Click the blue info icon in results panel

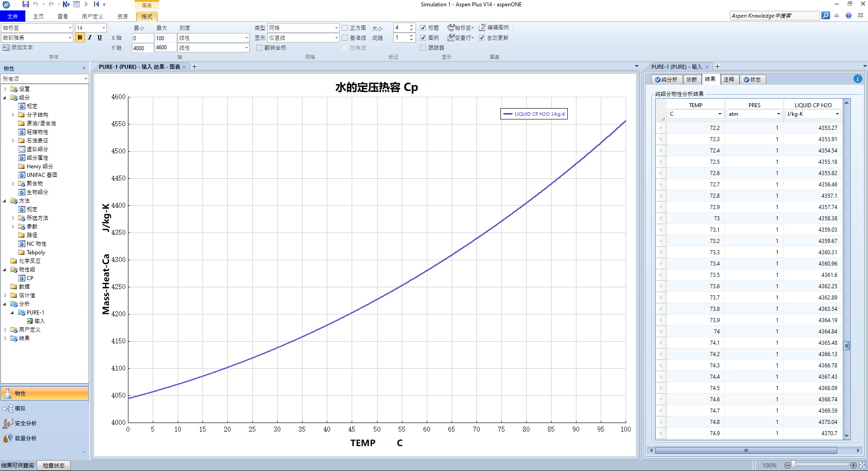(858, 79)
